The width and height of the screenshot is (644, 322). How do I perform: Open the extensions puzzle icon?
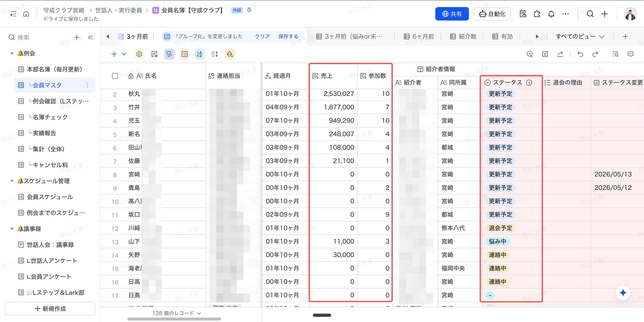pos(537,14)
